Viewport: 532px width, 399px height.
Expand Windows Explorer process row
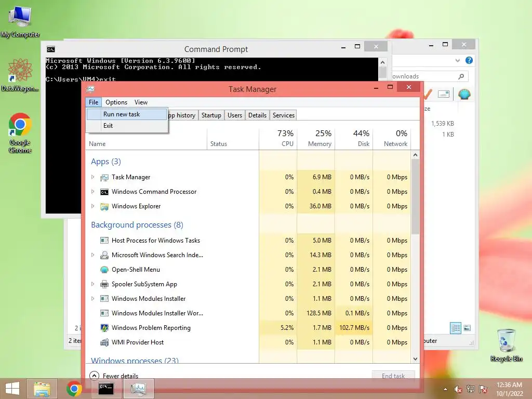pos(92,206)
